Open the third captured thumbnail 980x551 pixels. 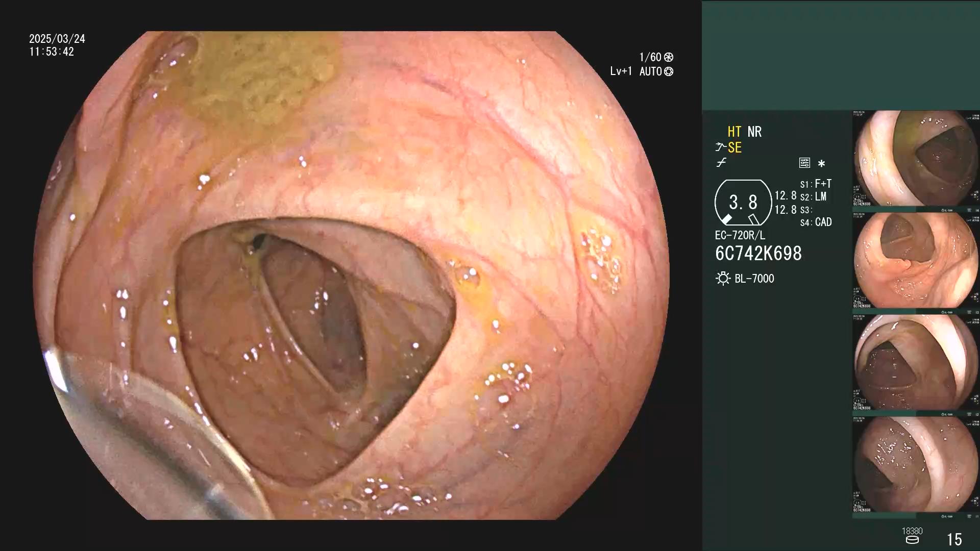[x=916, y=363]
